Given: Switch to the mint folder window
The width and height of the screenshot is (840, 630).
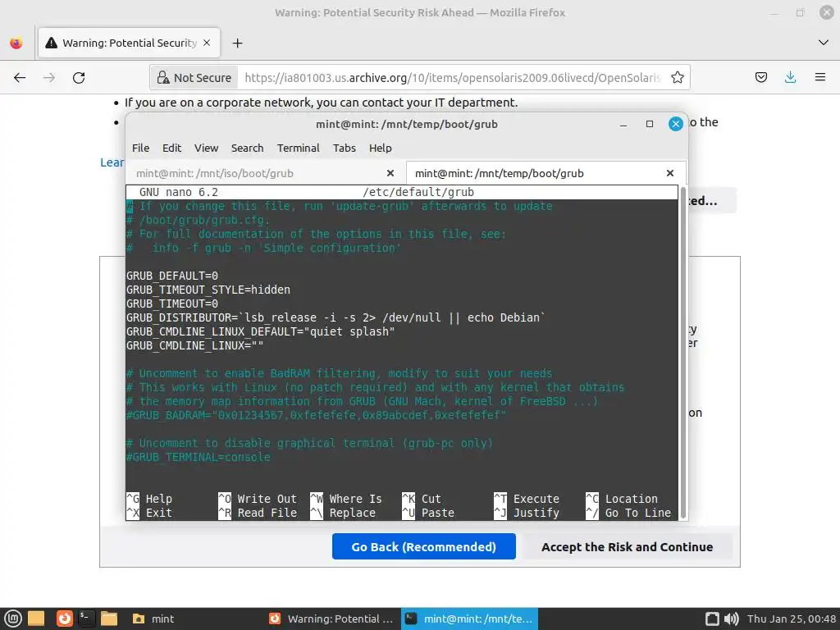Looking at the screenshot, I should pyautogui.click(x=153, y=619).
